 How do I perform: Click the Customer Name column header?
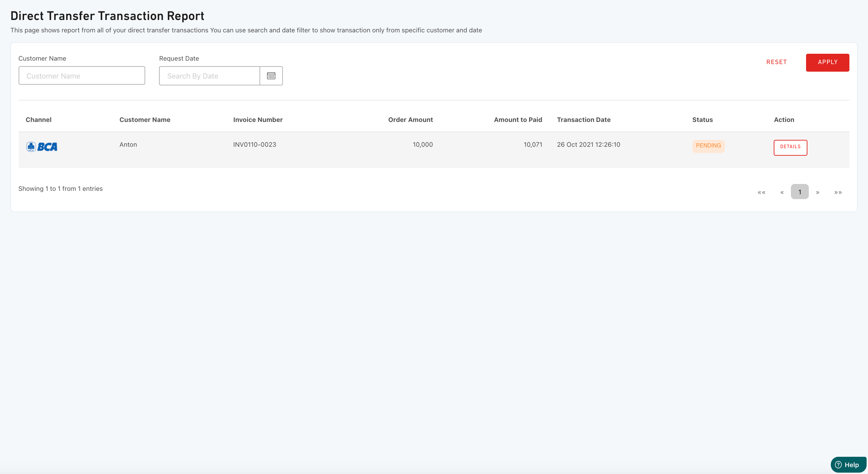[145, 120]
